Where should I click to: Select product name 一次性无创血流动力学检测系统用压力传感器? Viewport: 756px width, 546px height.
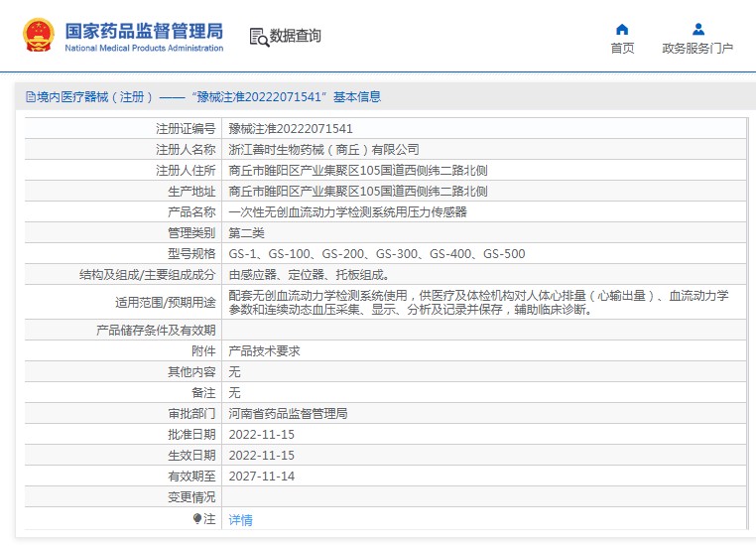click(347, 212)
